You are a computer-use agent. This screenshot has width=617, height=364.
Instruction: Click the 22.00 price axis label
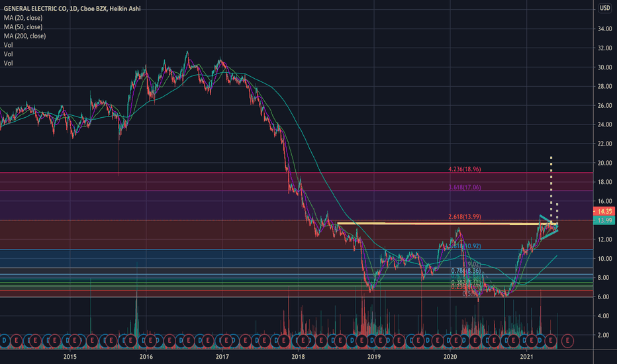605,144
